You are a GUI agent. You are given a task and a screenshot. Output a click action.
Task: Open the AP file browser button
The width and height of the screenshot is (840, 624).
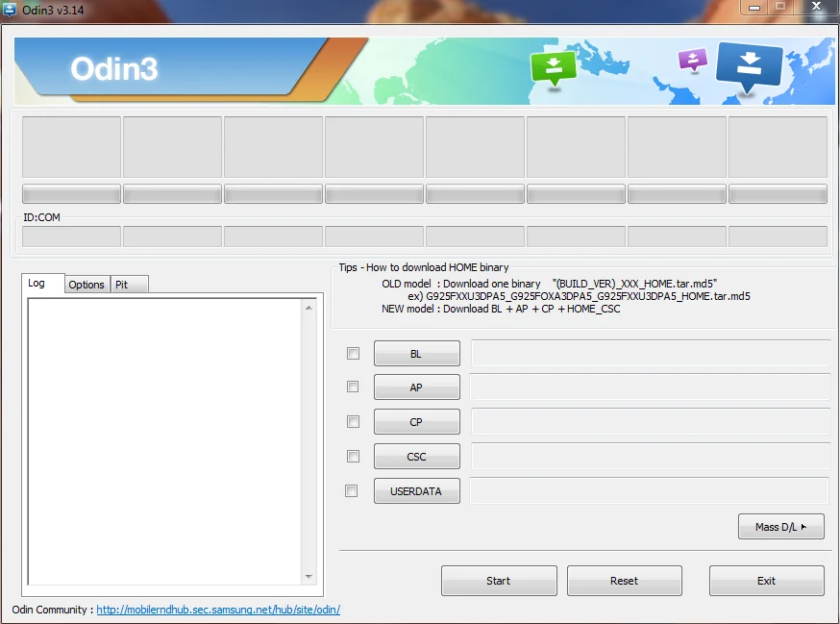point(417,387)
